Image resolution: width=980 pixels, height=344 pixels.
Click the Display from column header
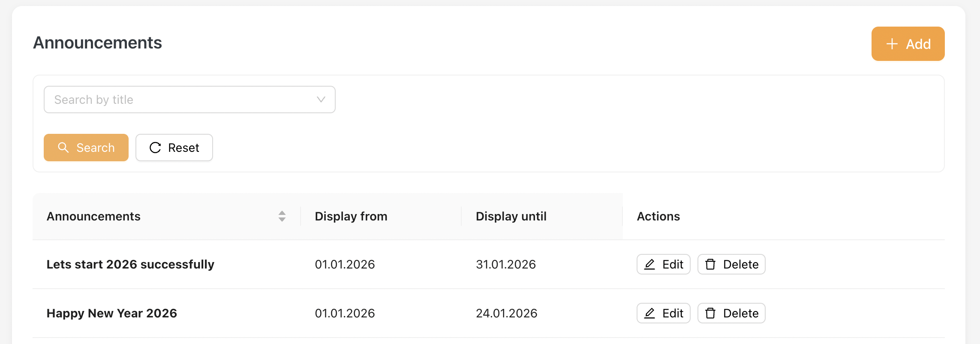(x=351, y=216)
